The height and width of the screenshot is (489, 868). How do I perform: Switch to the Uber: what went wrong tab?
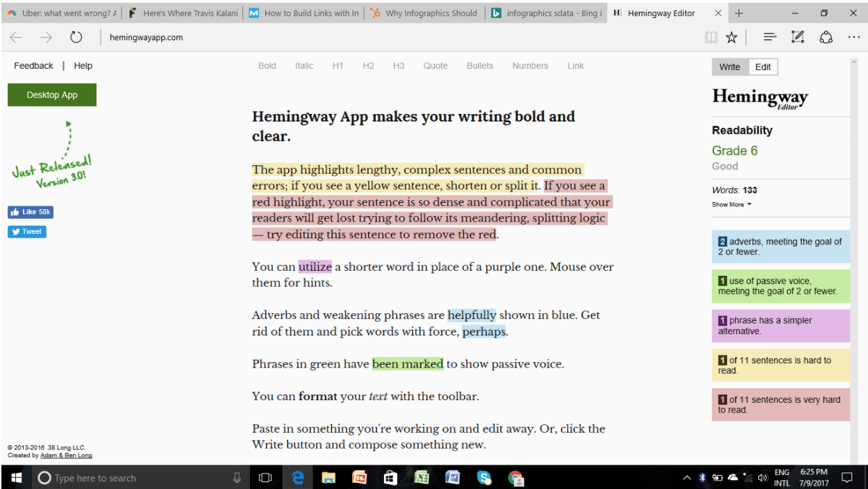point(61,13)
